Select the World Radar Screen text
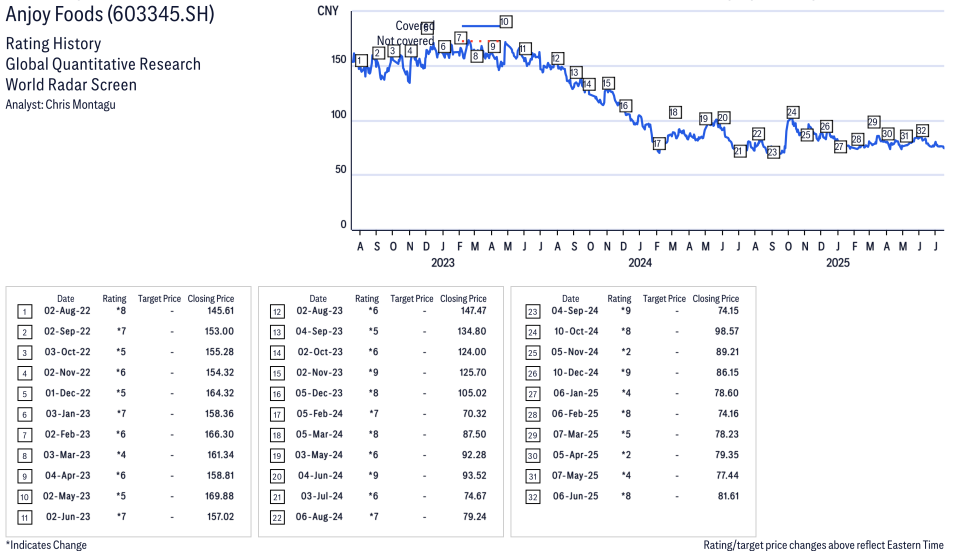Screen dimensions: 955x551 pos(71,84)
